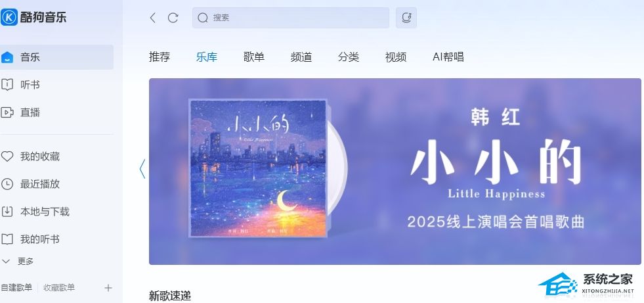Open 直播 live stream sidebar icon

pos(7,112)
